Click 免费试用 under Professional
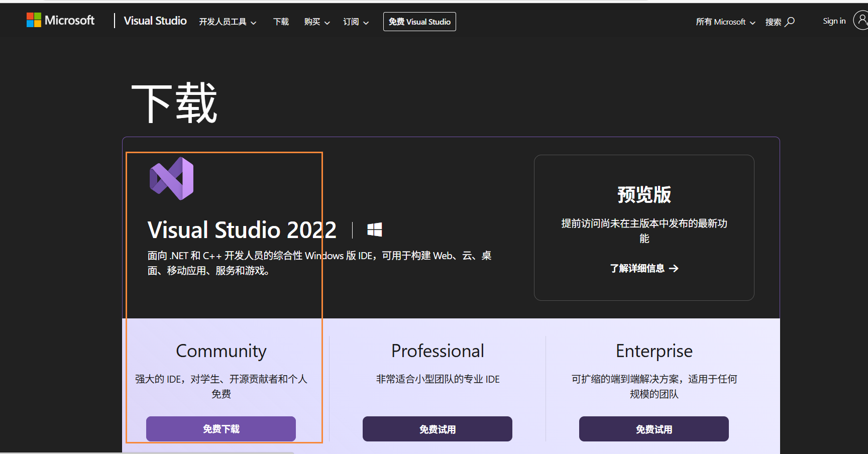The height and width of the screenshot is (454, 868). [438, 429]
